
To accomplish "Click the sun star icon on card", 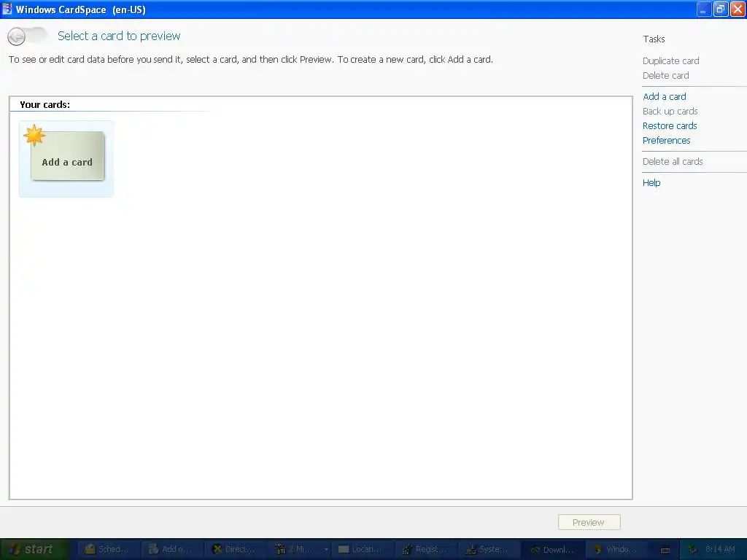I will pyautogui.click(x=34, y=135).
